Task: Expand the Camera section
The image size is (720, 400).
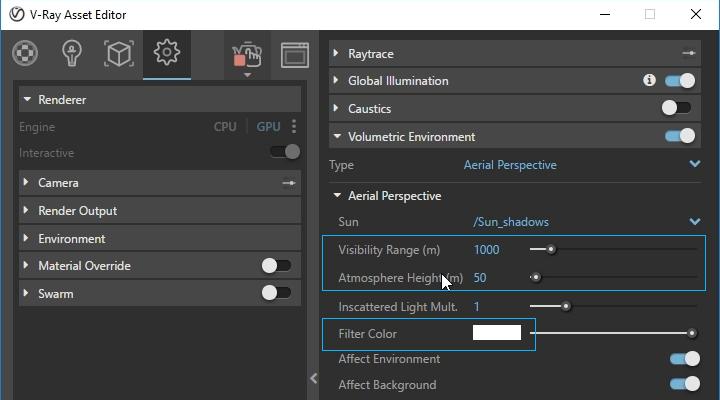Action: tap(58, 183)
